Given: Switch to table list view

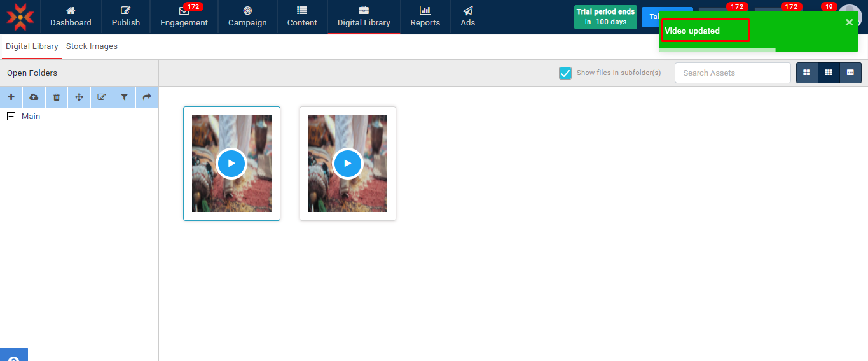Looking at the screenshot, I should coord(850,73).
